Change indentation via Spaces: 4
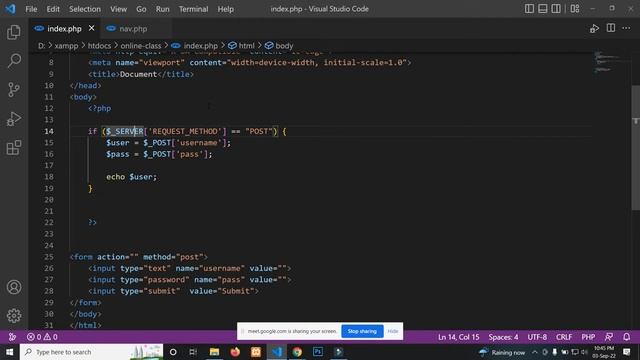This screenshot has height=360, width=640. coord(503,337)
